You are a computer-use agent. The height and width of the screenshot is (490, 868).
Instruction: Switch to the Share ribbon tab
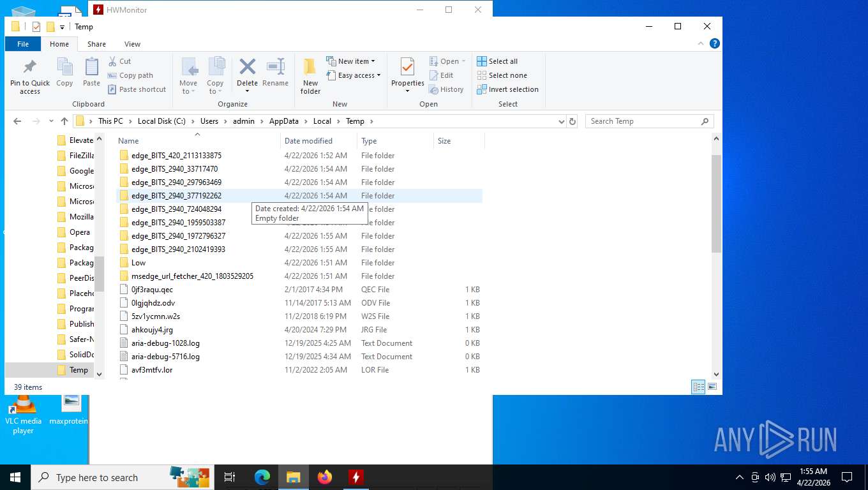click(96, 44)
